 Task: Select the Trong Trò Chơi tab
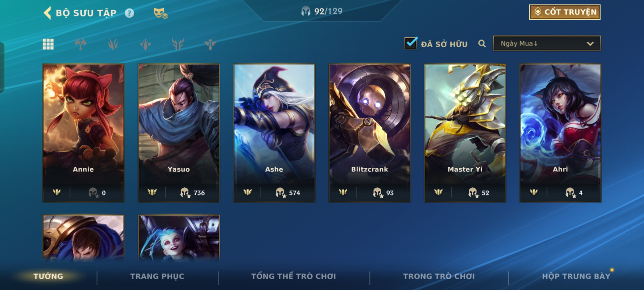click(x=439, y=276)
